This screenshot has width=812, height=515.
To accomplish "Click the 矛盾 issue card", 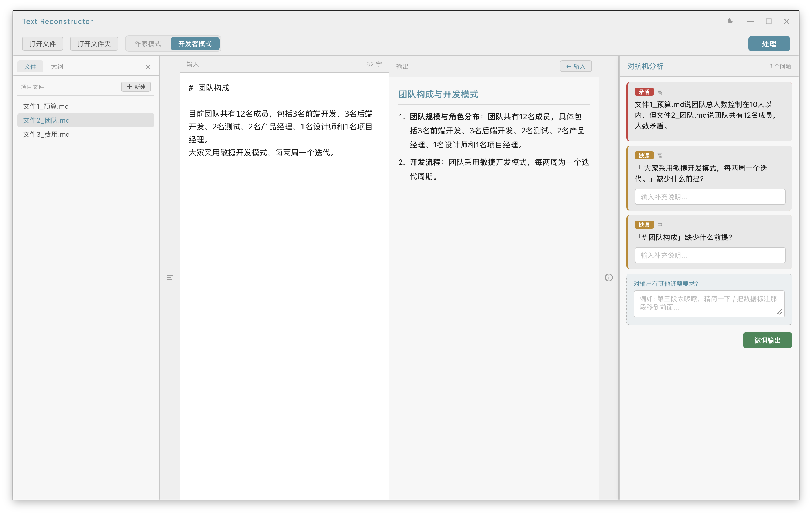I will (709, 112).
